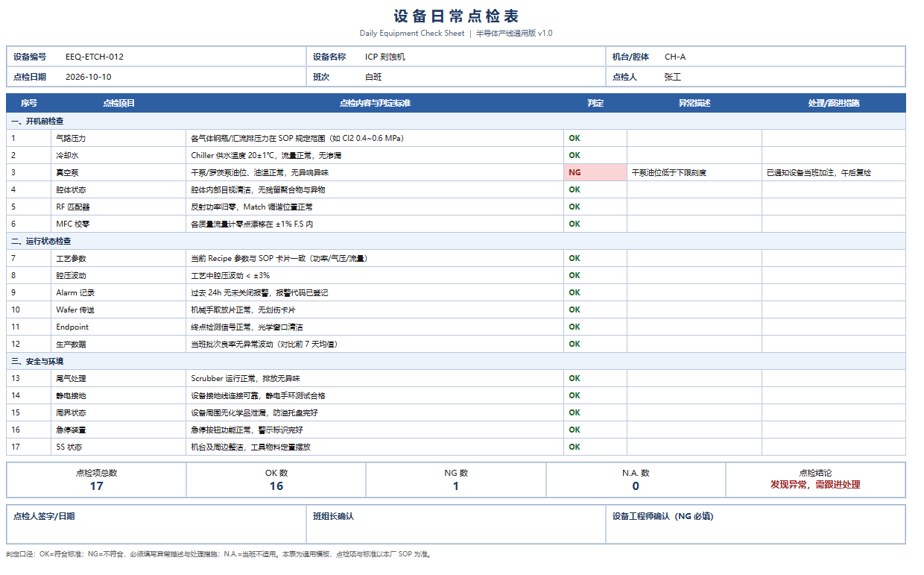Select equipment name value 'ICP 刻蚀机'

[x=385, y=57]
